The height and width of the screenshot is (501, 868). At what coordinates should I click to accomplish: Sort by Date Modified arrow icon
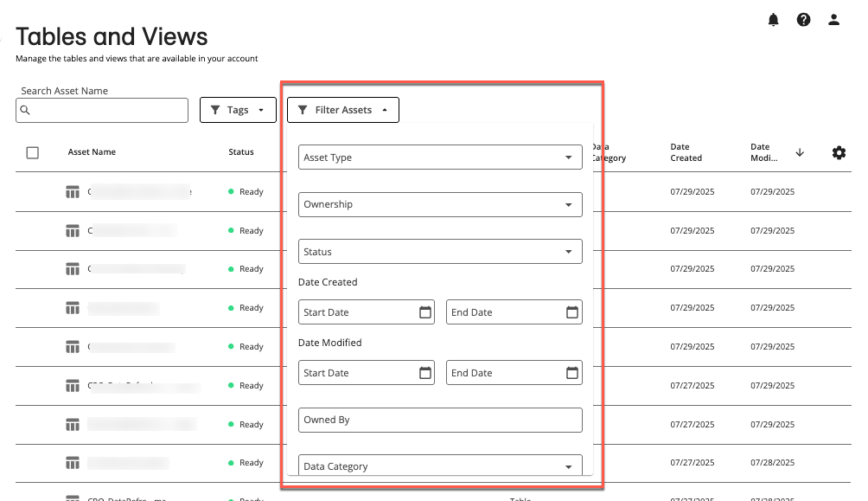coord(800,152)
